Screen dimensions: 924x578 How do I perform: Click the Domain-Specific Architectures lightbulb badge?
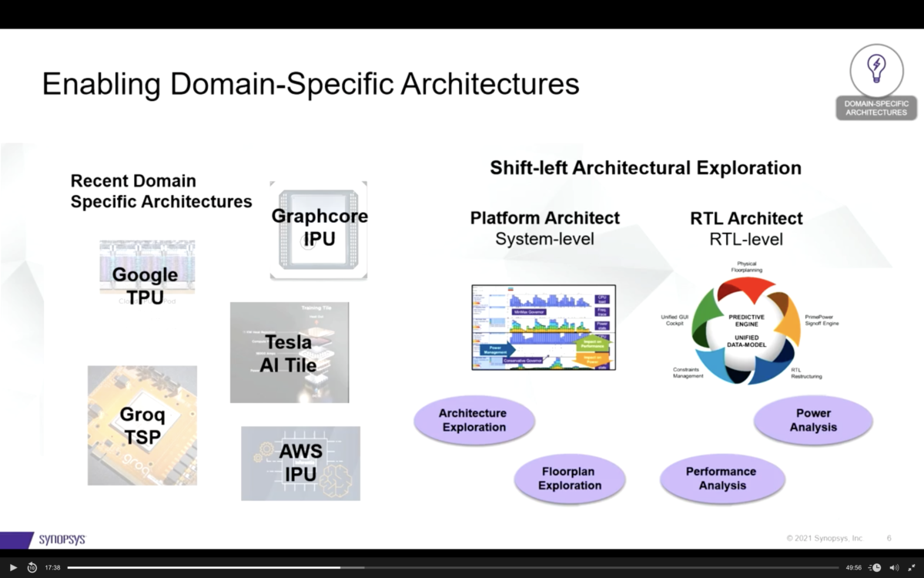(875, 82)
